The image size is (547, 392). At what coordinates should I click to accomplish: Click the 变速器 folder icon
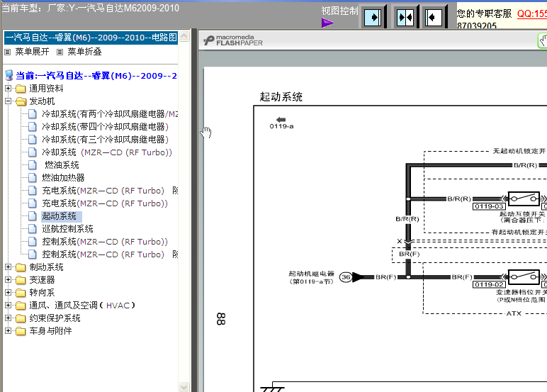tap(21, 280)
